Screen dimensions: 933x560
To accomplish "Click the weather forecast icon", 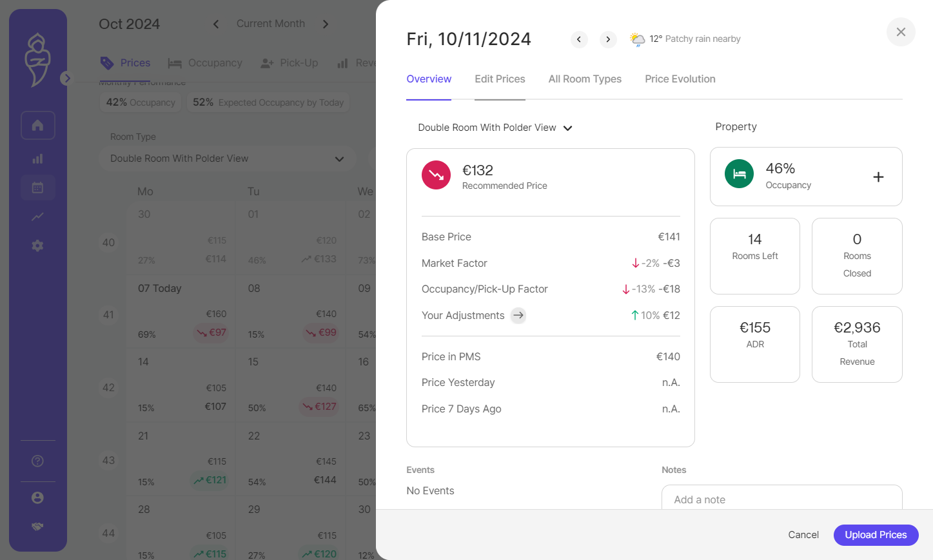I will (x=637, y=39).
